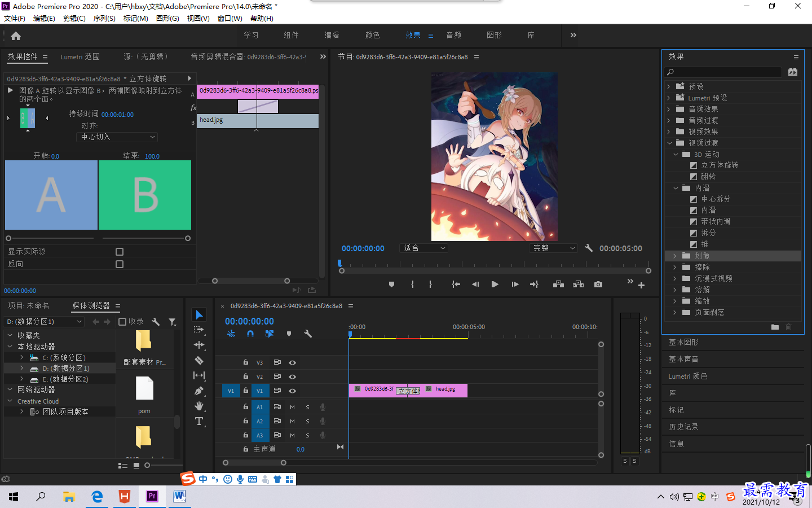Open the Program monitor settings wrench
The width and height of the screenshot is (812, 508).
(589, 248)
